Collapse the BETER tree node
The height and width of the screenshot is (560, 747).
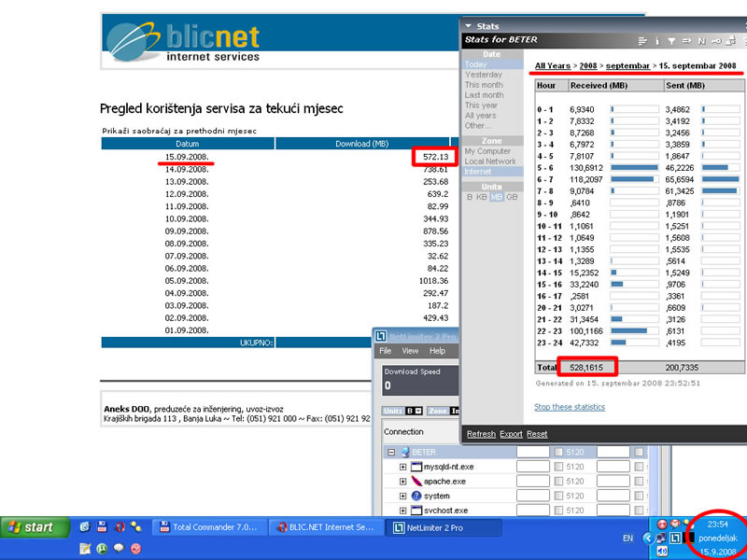click(391, 453)
